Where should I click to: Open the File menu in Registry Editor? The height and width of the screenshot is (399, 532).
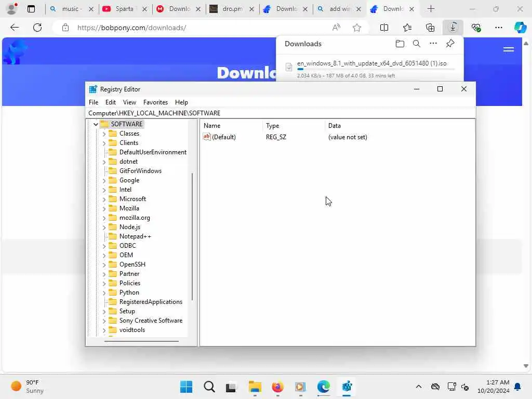[x=94, y=102]
